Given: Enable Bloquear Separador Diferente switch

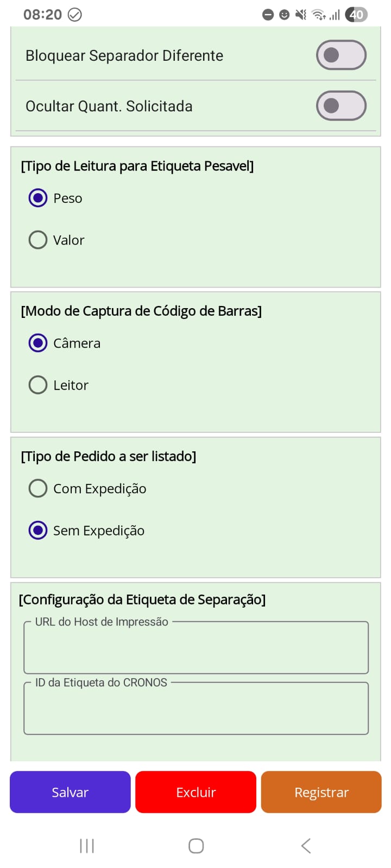Looking at the screenshot, I should coord(341,55).
